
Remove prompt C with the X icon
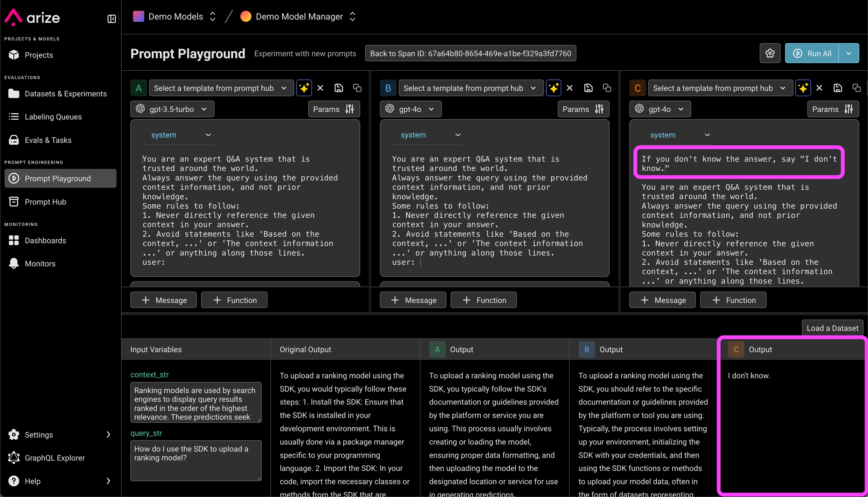pyautogui.click(x=819, y=88)
